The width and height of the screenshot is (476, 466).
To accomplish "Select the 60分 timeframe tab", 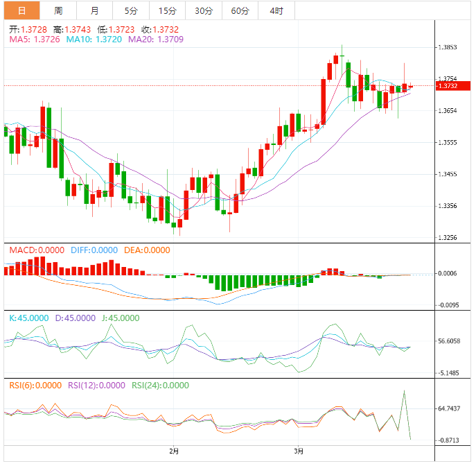I will 240,10.
